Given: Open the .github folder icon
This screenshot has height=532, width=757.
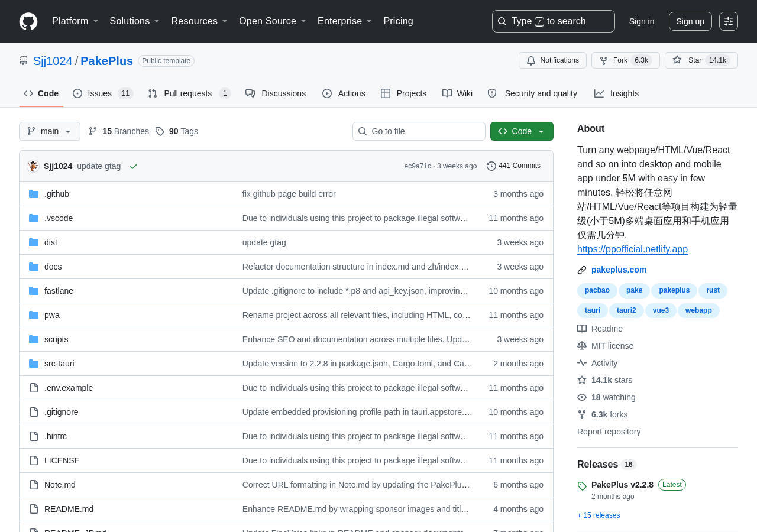Looking at the screenshot, I should (x=34, y=194).
